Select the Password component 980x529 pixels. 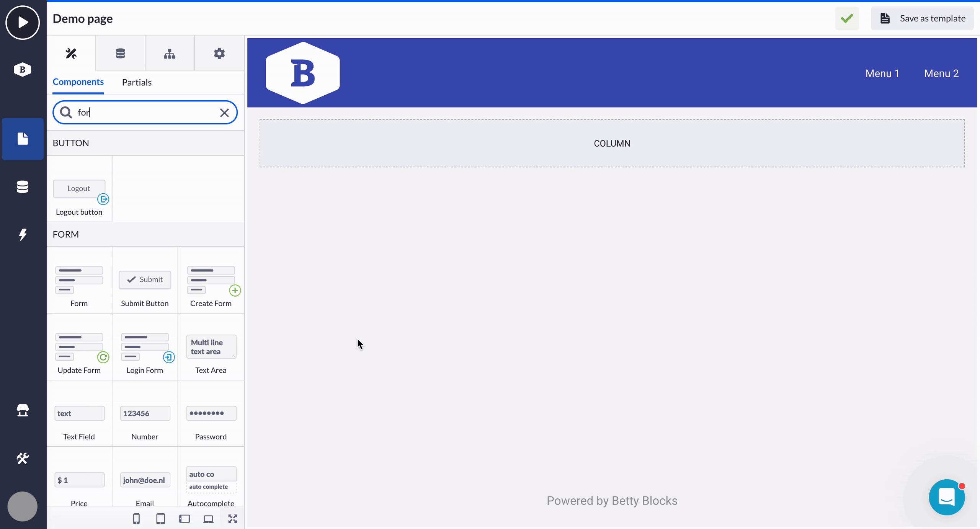point(211,413)
